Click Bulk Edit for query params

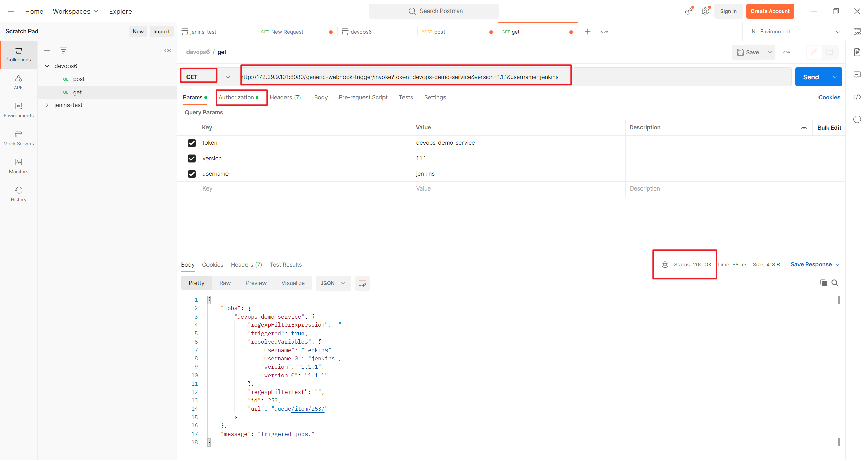coord(829,128)
